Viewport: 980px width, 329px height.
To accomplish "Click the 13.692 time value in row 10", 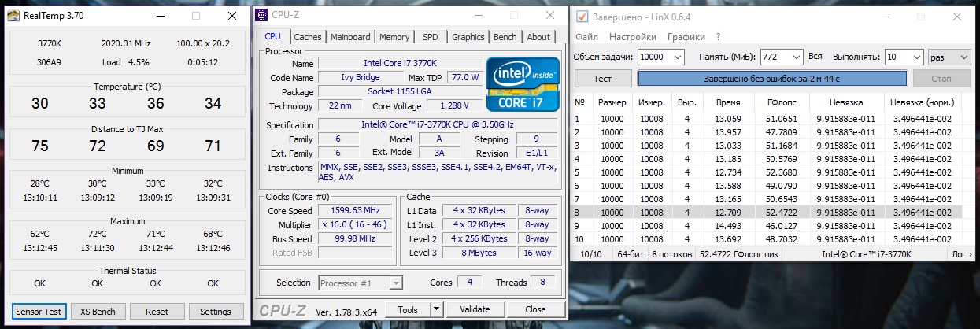I will (728, 238).
